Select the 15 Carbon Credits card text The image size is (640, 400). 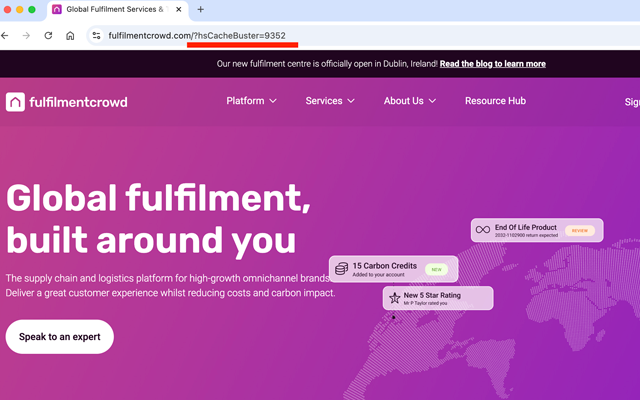(x=384, y=266)
